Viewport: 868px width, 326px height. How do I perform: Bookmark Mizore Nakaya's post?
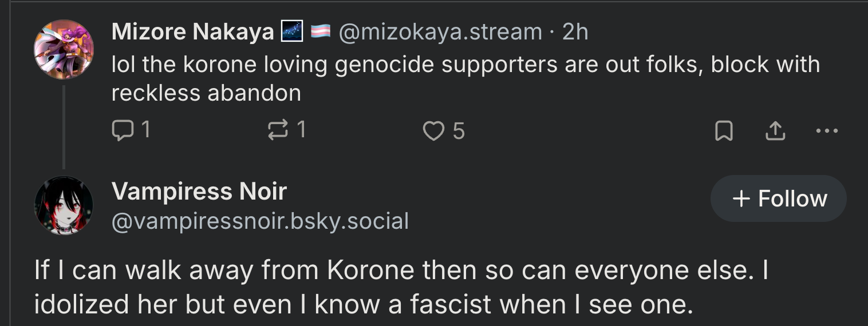pyautogui.click(x=724, y=132)
